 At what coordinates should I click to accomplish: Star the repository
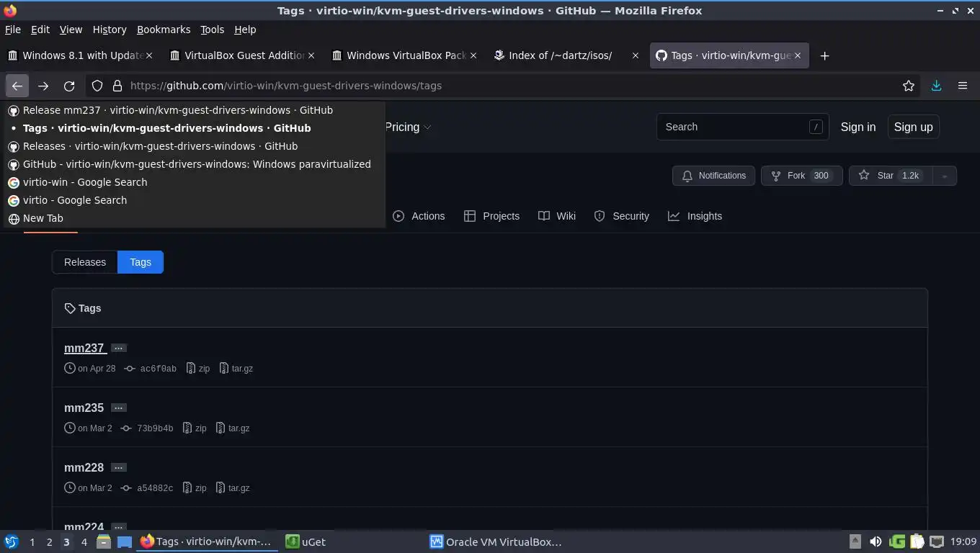click(x=891, y=176)
